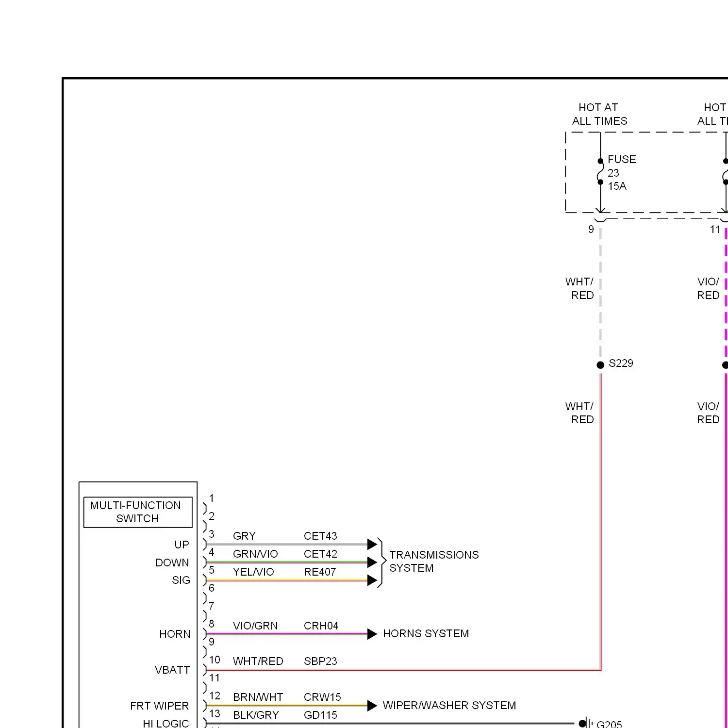Click the ground symbol beside G205
Image resolution: width=728 pixels, height=728 pixels.
[x=586, y=723]
